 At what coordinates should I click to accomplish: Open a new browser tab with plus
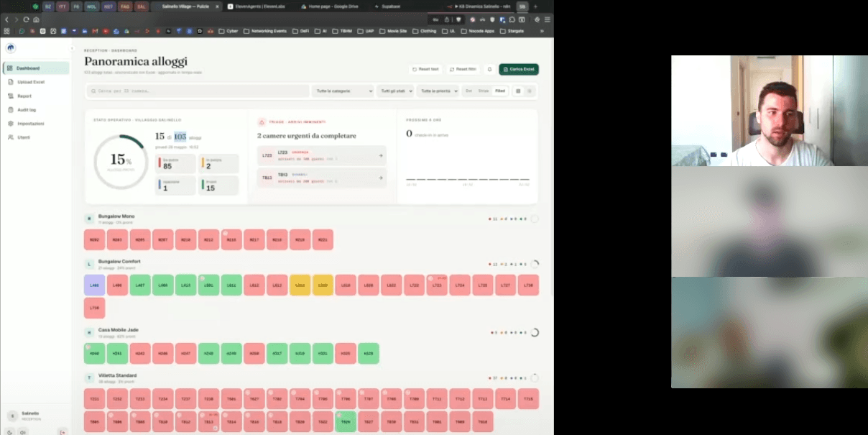point(535,6)
